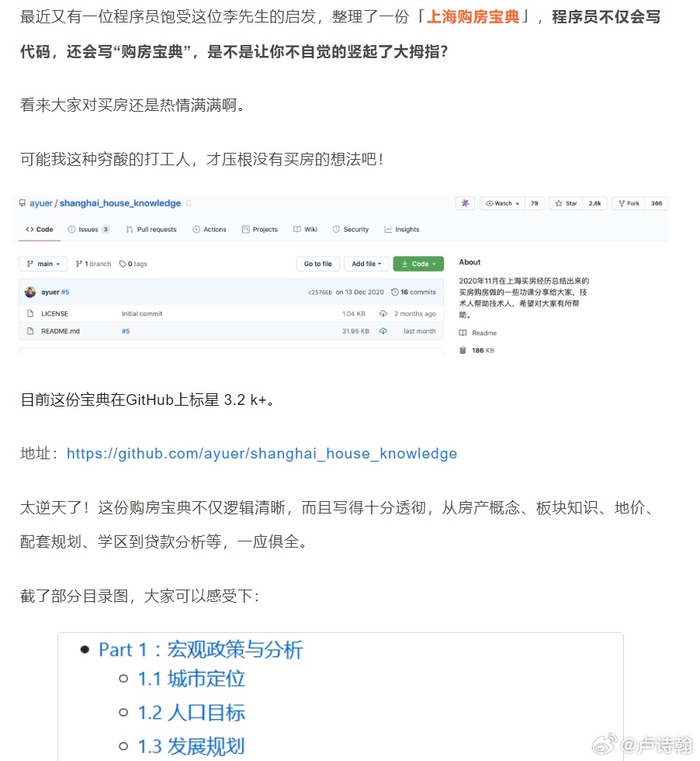Click the 1.04 KB size value
Screen dimensions: 700x761
coord(353,313)
